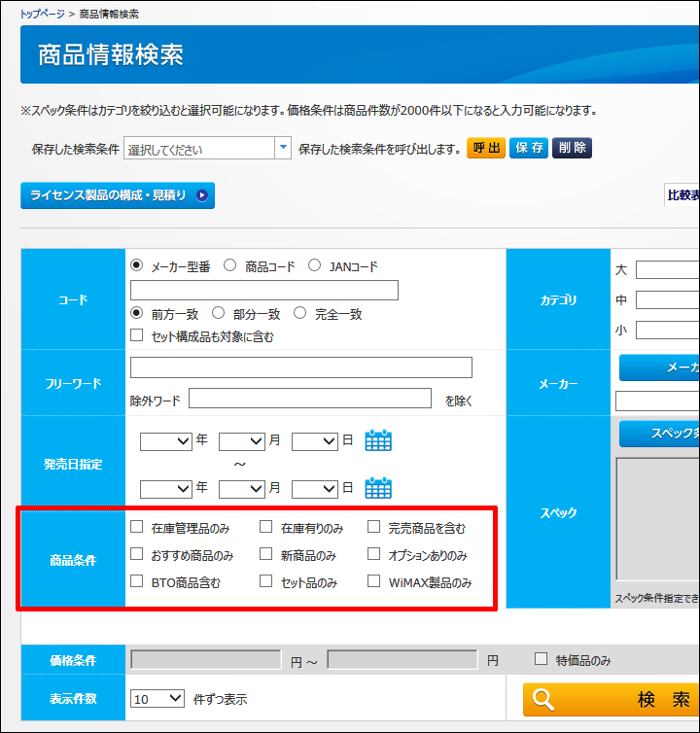The height and width of the screenshot is (733, 700).
Task: Open the 表示件数 count dropdown
Action: click(x=157, y=698)
